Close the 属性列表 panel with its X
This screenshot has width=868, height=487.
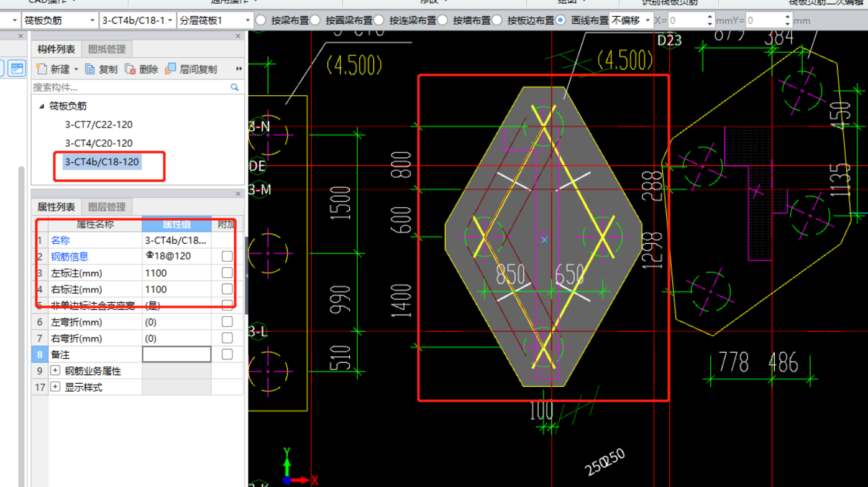point(238,194)
